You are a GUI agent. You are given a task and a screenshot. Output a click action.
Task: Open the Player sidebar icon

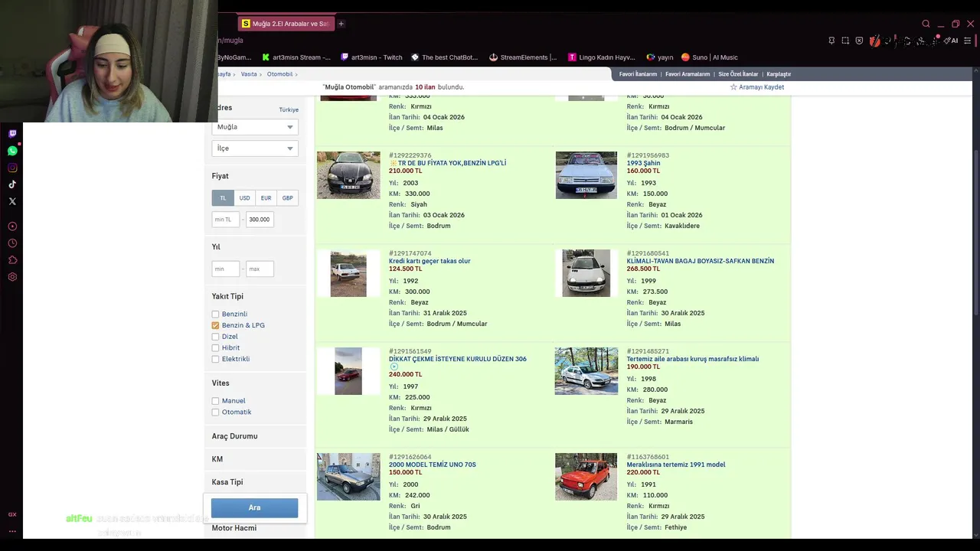[x=12, y=227]
